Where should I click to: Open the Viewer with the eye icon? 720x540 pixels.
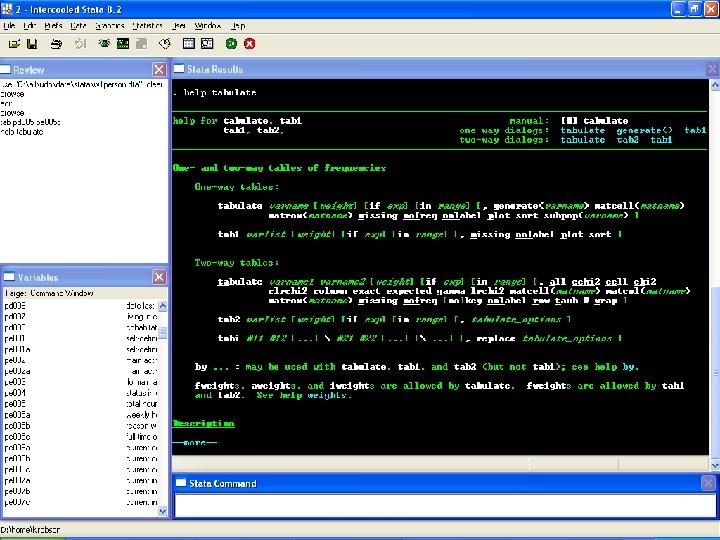pos(104,44)
